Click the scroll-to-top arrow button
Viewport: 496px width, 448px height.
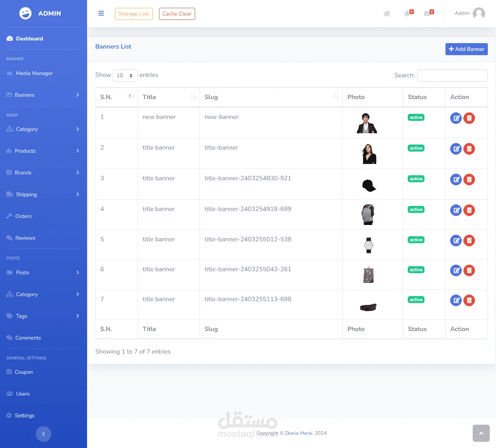point(481,433)
